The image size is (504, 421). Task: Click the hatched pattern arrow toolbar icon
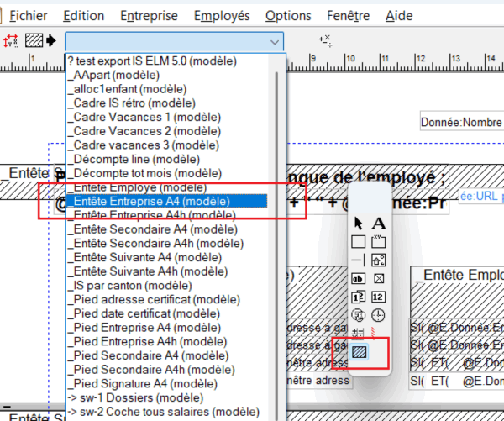(40, 39)
